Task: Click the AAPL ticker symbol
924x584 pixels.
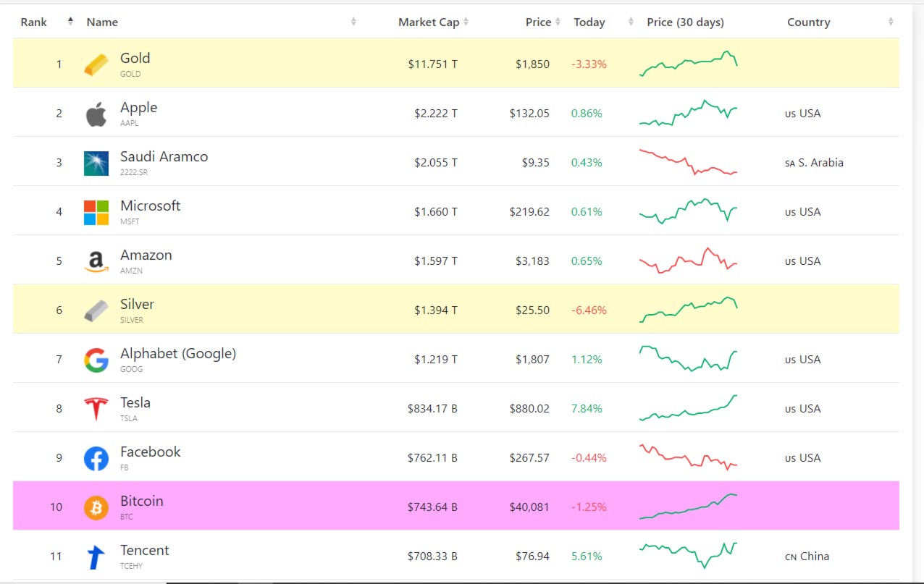Action: click(130, 123)
